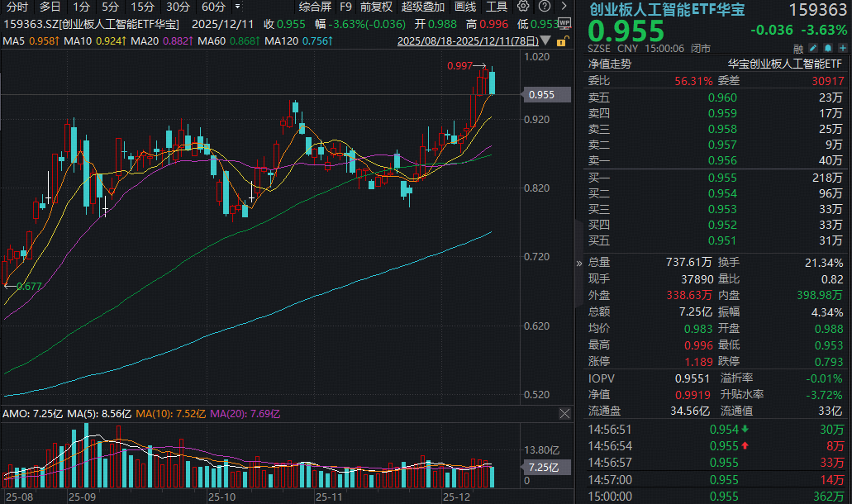Open 净值走势 net value trend link
Screen dimensions: 852x504
click(x=611, y=64)
